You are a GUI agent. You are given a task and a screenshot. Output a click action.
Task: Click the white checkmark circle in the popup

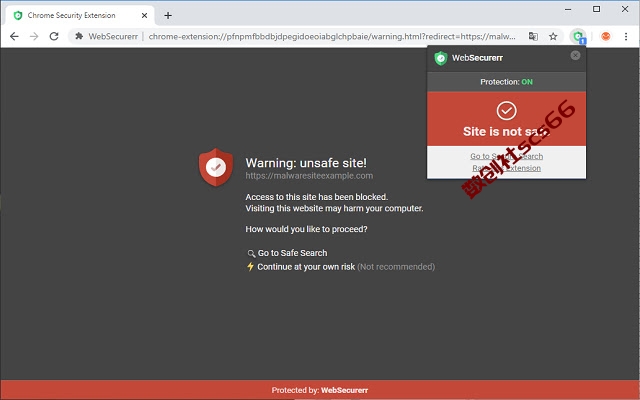(x=506, y=111)
